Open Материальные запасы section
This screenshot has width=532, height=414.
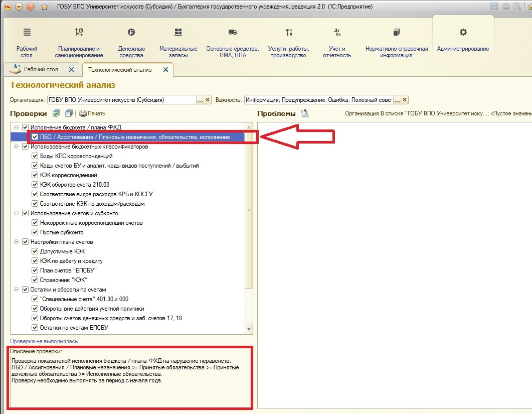click(178, 33)
